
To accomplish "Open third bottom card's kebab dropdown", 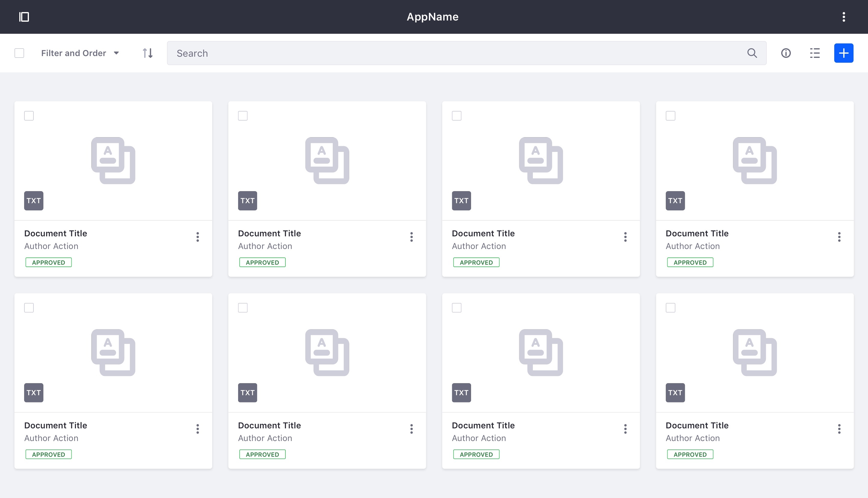I will pos(625,429).
